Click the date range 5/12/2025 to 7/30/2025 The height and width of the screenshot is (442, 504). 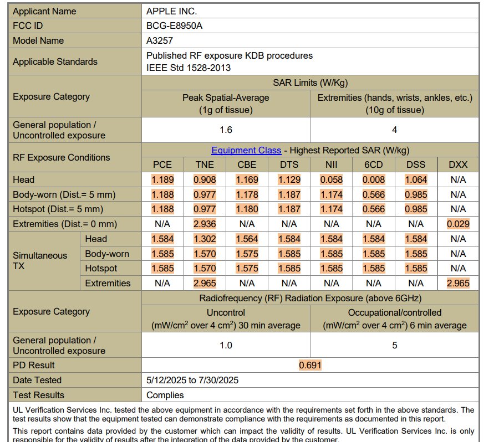coord(192,380)
